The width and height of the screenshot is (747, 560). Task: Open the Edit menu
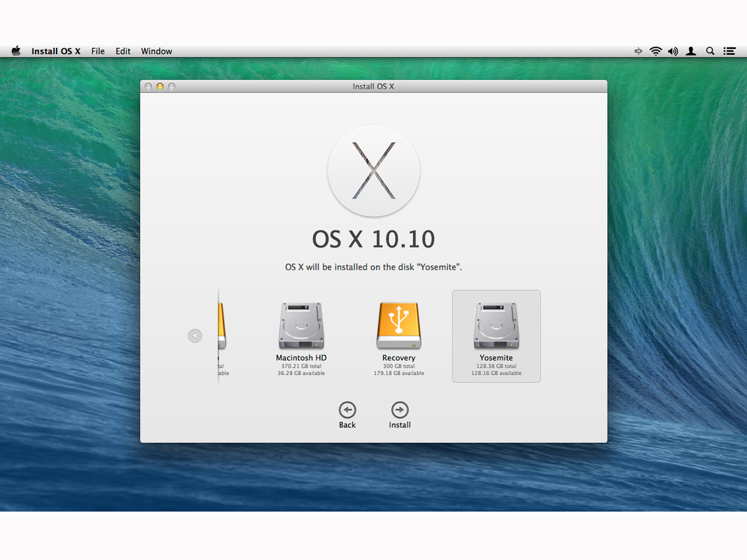pos(123,51)
